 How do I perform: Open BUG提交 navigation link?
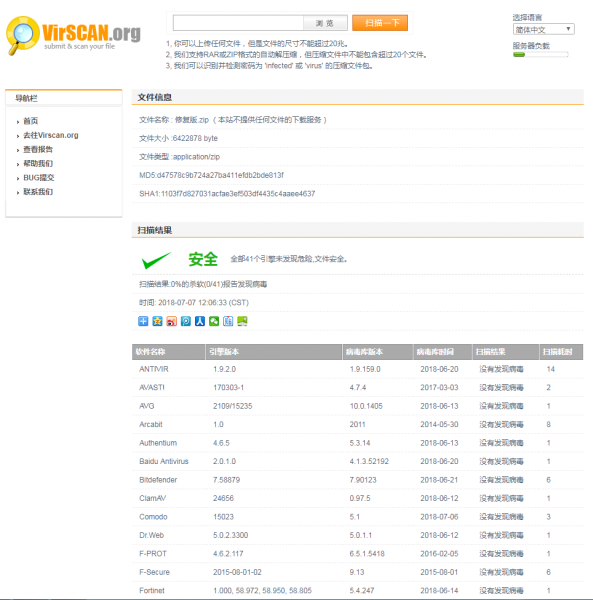click(39, 178)
